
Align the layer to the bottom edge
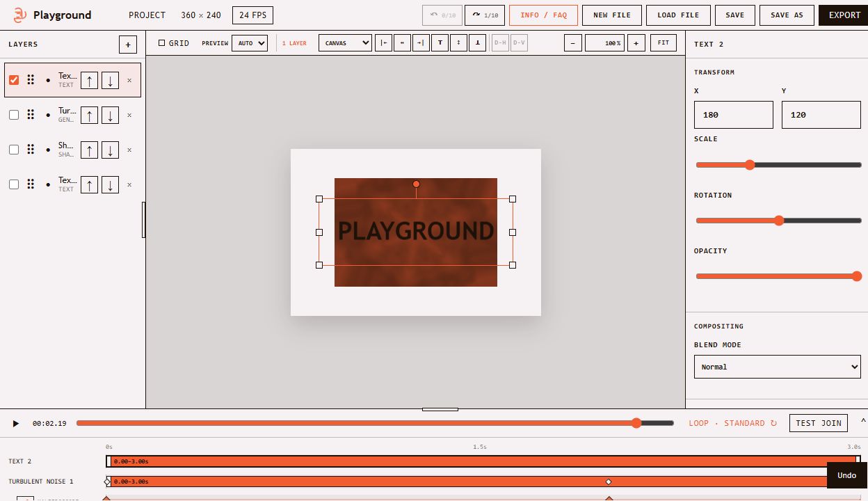477,43
